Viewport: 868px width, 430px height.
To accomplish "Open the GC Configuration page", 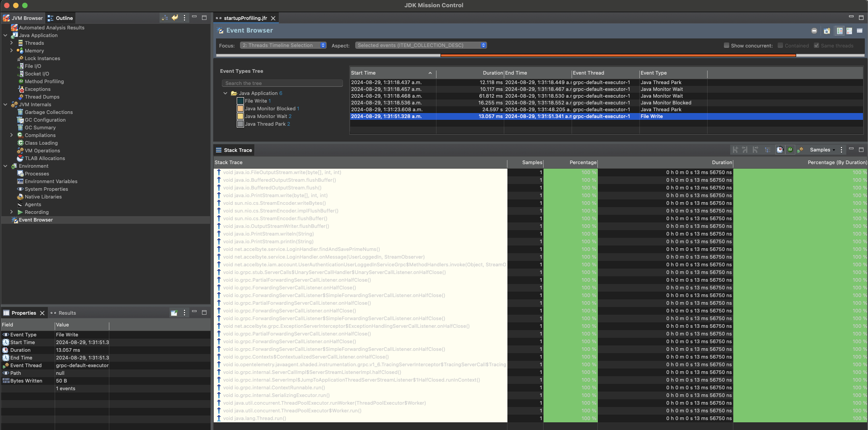I will (x=45, y=120).
